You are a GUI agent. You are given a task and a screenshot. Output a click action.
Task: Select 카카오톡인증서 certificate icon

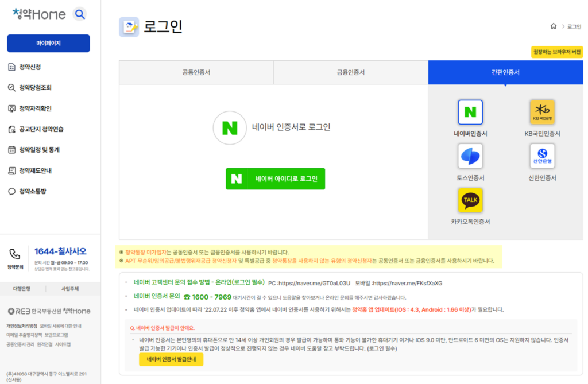pos(470,200)
